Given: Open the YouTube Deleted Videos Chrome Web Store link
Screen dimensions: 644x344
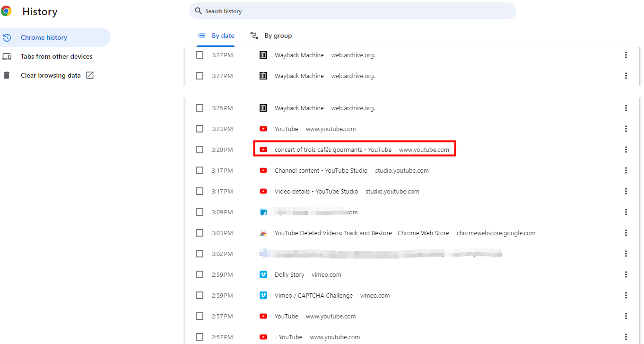Looking at the screenshot, I should coord(362,233).
